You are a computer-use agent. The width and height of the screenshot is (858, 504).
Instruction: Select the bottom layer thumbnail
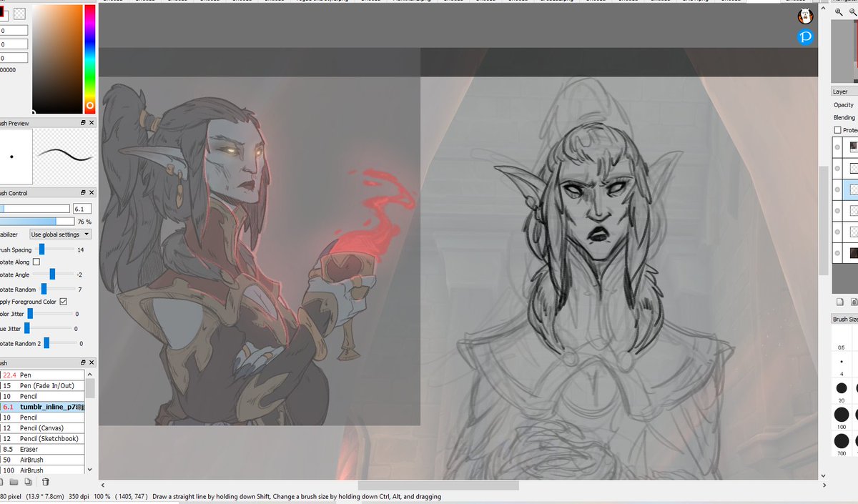854,253
